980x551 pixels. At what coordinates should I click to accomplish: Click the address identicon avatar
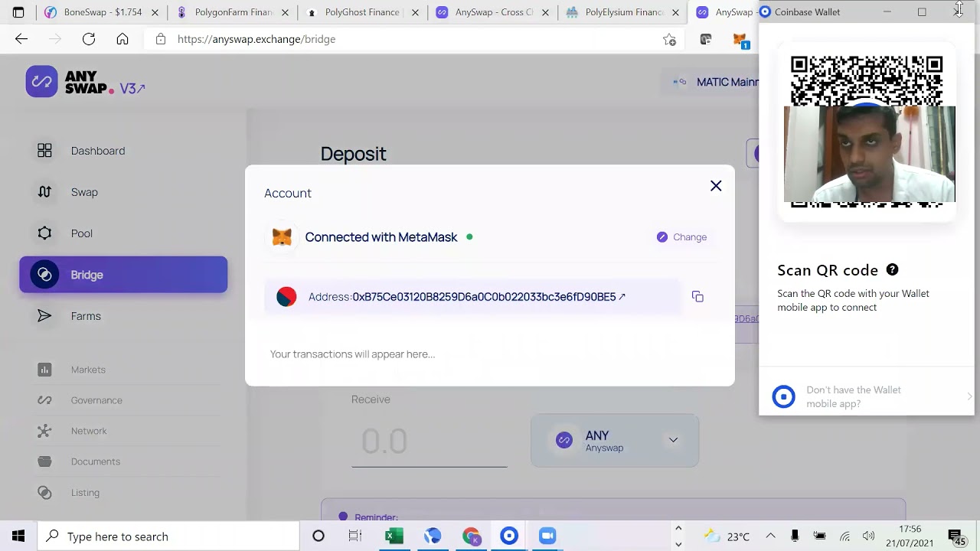point(286,297)
